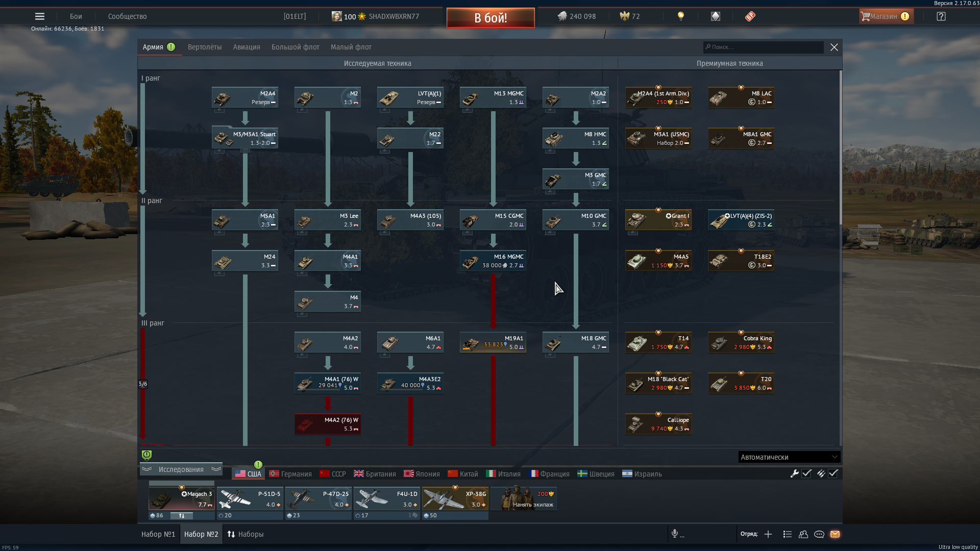The width and height of the screenshot is (980, 551).
Task: Select the M2A4 reserve tank
Action: [245, 97]
